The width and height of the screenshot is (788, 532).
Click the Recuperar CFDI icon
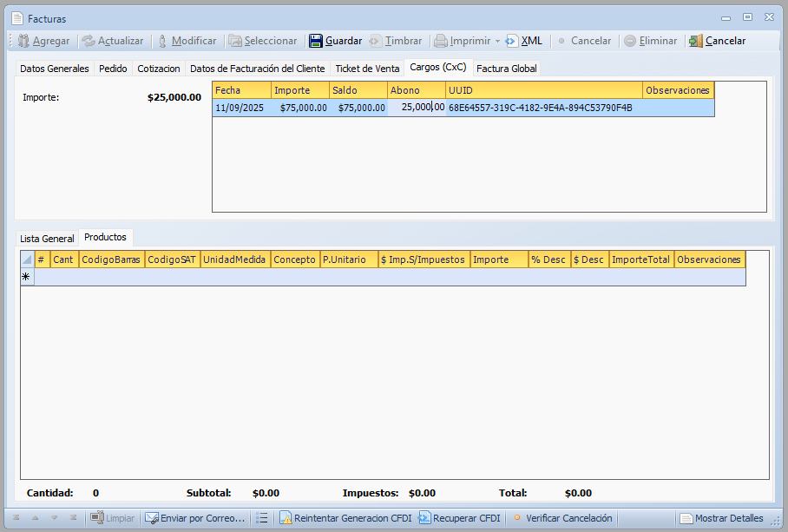[424, 518]
